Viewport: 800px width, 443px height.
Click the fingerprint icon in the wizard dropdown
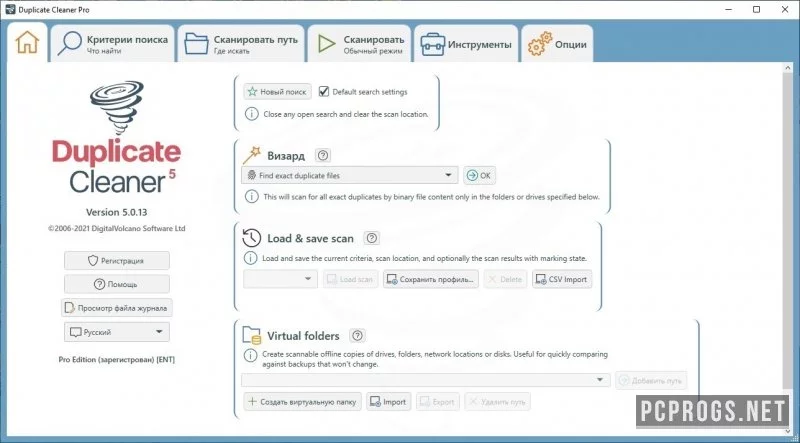tap(252, 175)
